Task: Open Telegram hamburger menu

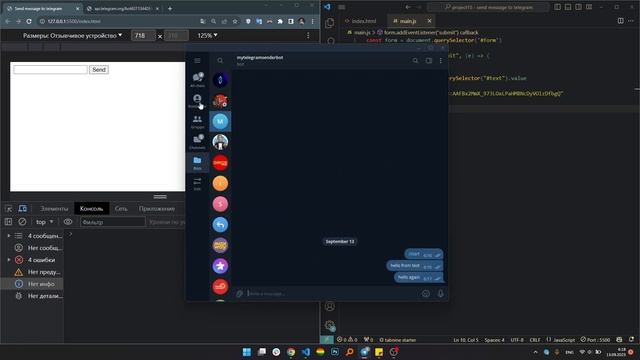Action: [x=197, y=60]
